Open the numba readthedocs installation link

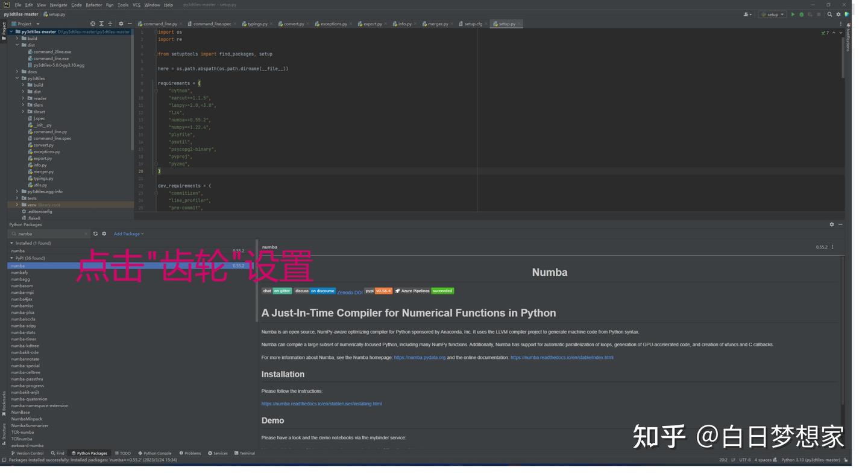pyautogui.click(x=321, y=404)
